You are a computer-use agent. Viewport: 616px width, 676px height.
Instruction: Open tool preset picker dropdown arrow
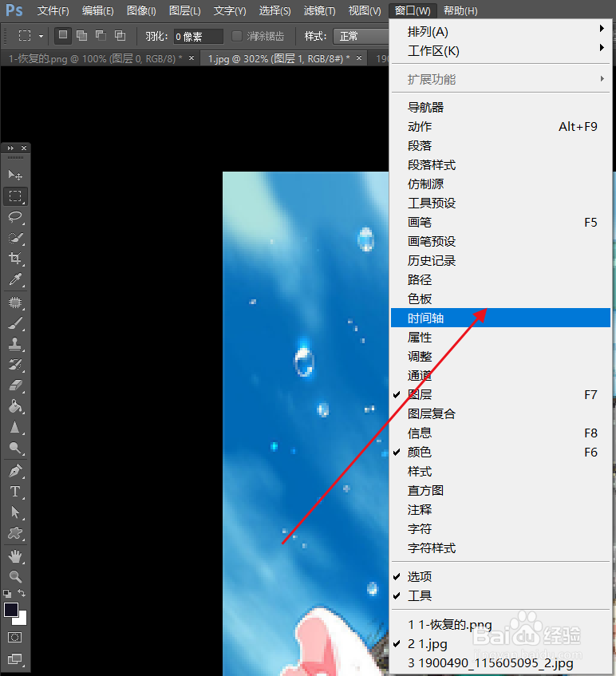[41, 36]
